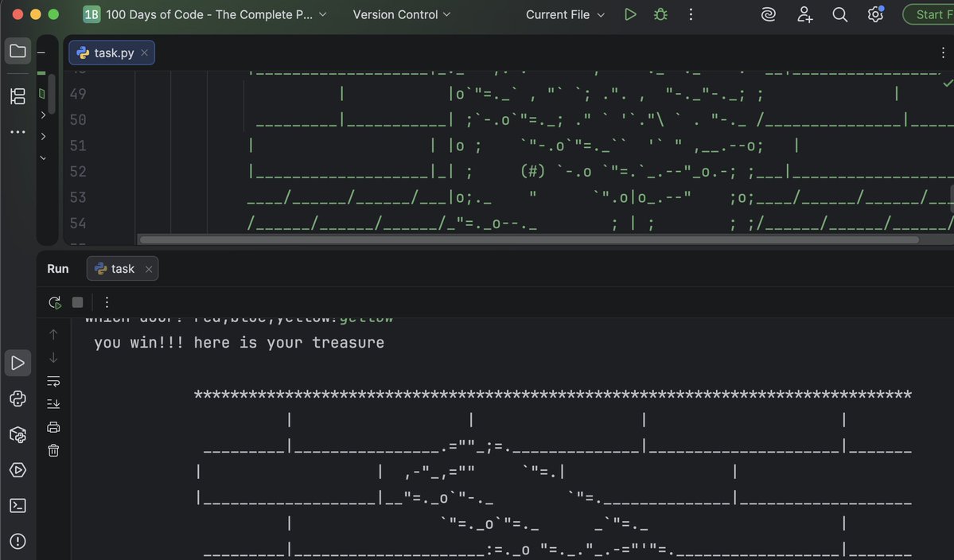The height and width of the screenshot is (560, 954).
Task: Click line number 49 in gutter
Action: 78,94
